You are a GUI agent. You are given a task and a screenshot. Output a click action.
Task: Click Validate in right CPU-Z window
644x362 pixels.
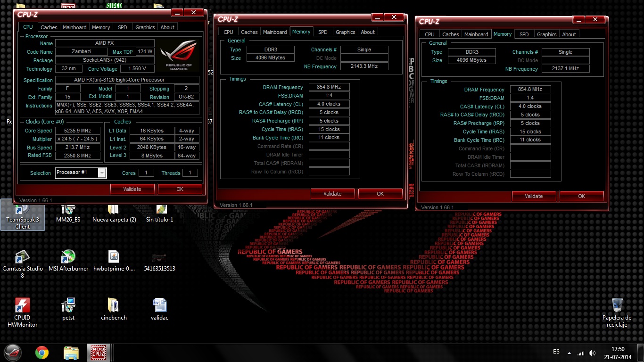click(534, 196)
